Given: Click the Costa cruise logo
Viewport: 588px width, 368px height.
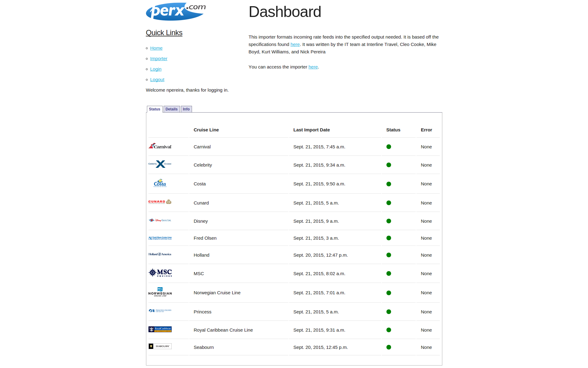Looking at the screenshot, I should [160, 183].
